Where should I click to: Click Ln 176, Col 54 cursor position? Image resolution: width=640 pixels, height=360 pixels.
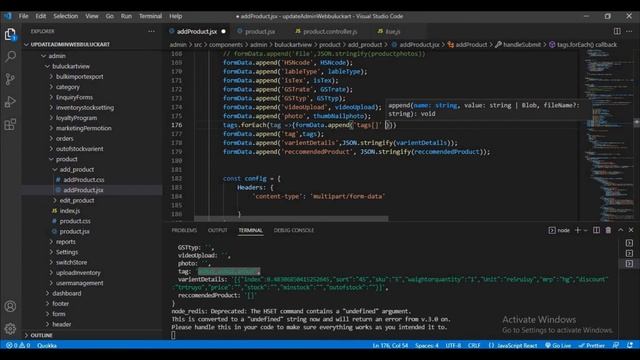pos(390,345)
